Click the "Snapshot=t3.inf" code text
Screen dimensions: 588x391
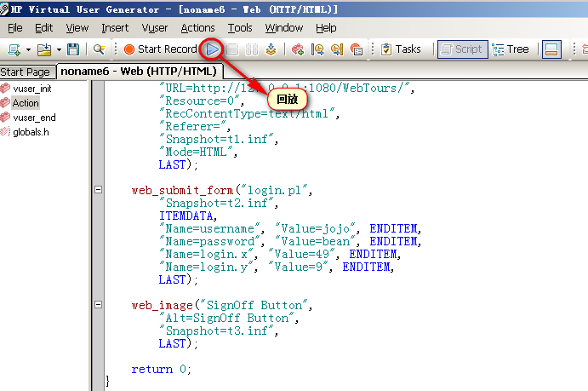pyautogui.click(x=216, y=331)
